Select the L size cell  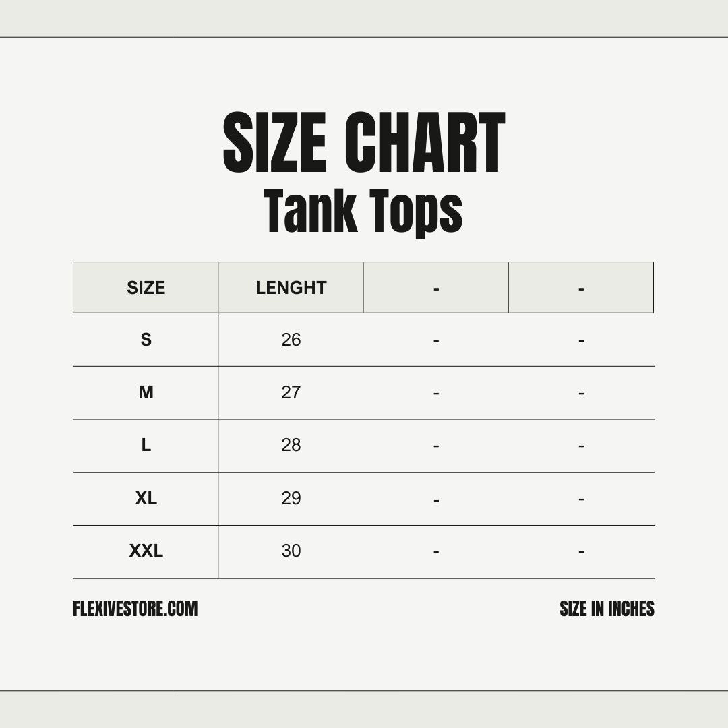coord(146,445)
